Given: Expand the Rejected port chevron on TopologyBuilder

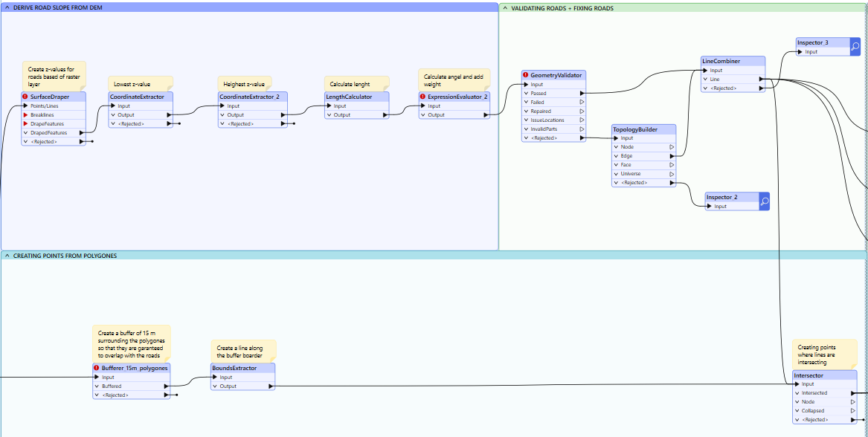Looking at the screenshot, I should 616,183.
